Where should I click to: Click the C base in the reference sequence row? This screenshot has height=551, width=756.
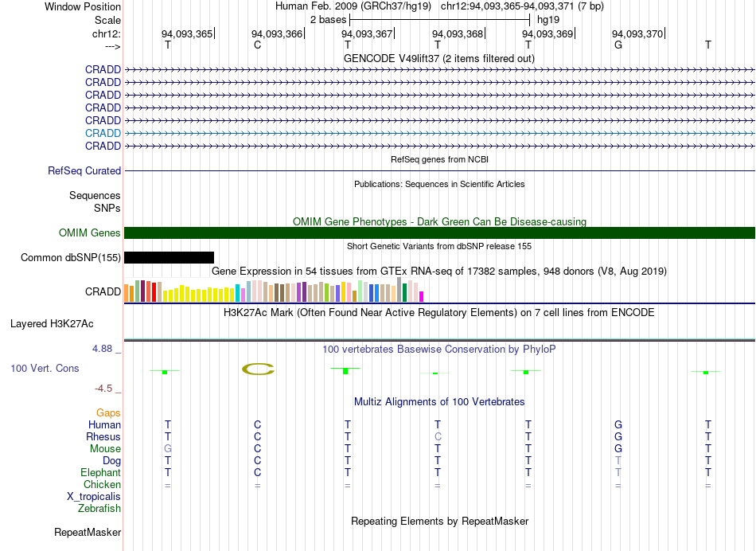(x=258, y=45)
